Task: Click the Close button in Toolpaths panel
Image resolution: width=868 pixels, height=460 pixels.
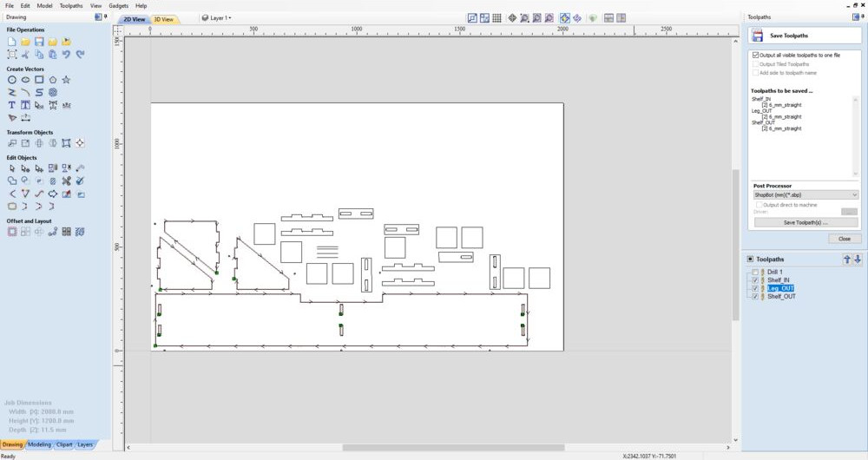Action: [845, 239]
